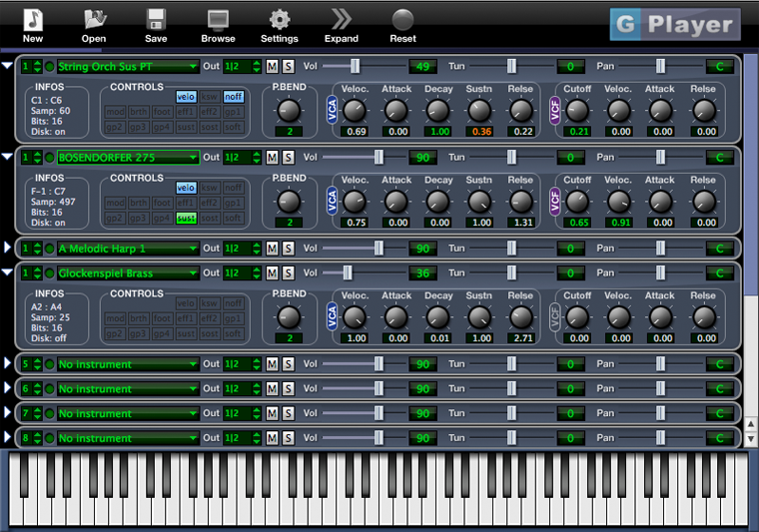759x532 pixels.
Task: Toggle noff button in String Orch controls
Action: click(233, 97)
